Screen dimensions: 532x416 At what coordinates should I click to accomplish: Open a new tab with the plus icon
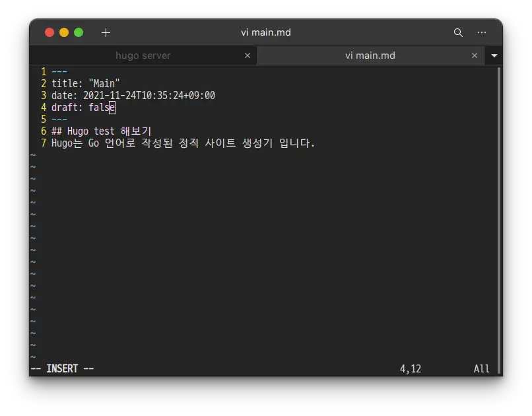pyautogui.click(x=106, y=32)
